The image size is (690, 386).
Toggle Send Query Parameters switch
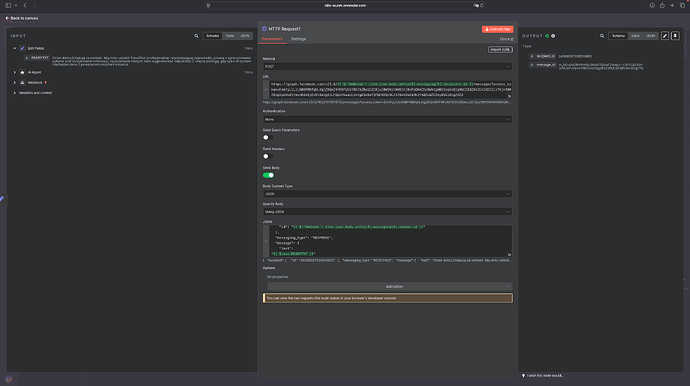click(x=268, y=137)
